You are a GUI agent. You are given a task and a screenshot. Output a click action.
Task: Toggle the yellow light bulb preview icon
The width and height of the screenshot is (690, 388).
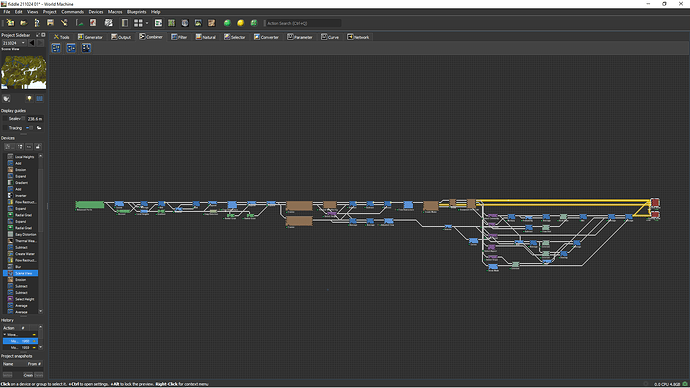click(x=29, y=99)
